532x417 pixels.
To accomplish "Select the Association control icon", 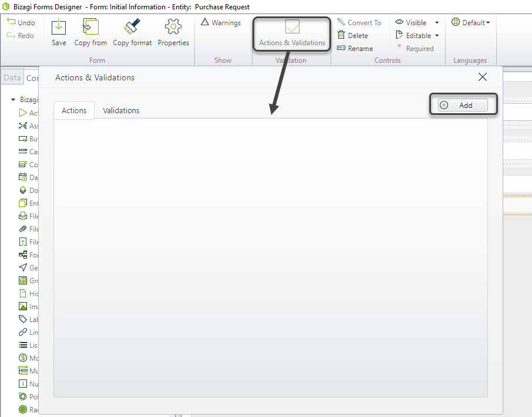I will pyautogui.click(x=23, y=126).
